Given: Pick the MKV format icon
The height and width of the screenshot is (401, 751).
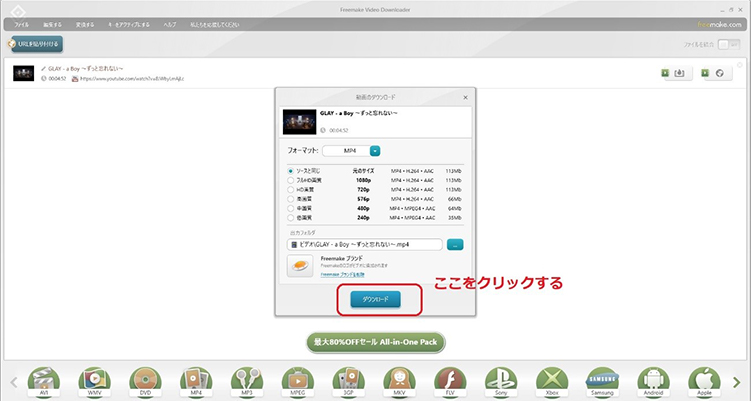Looking at the screenshot, I should tap(399, 383).
